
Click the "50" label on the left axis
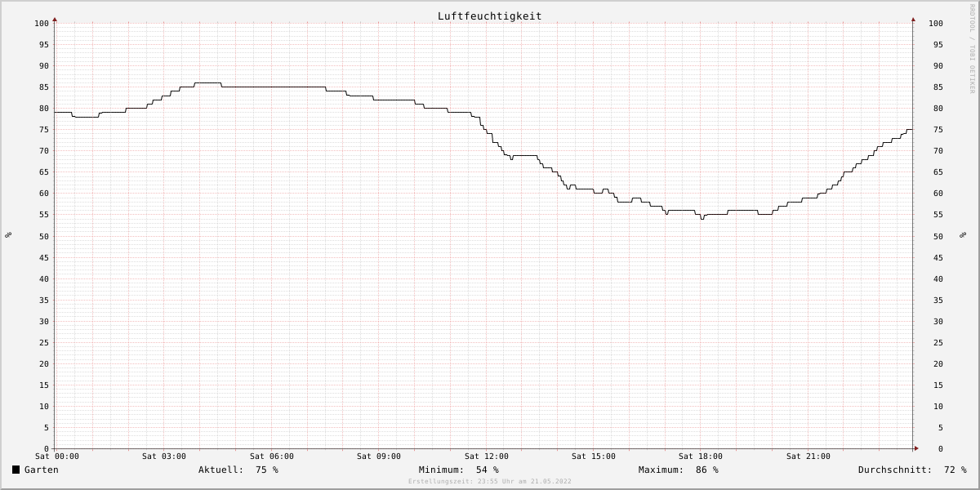tap(44, 237)
